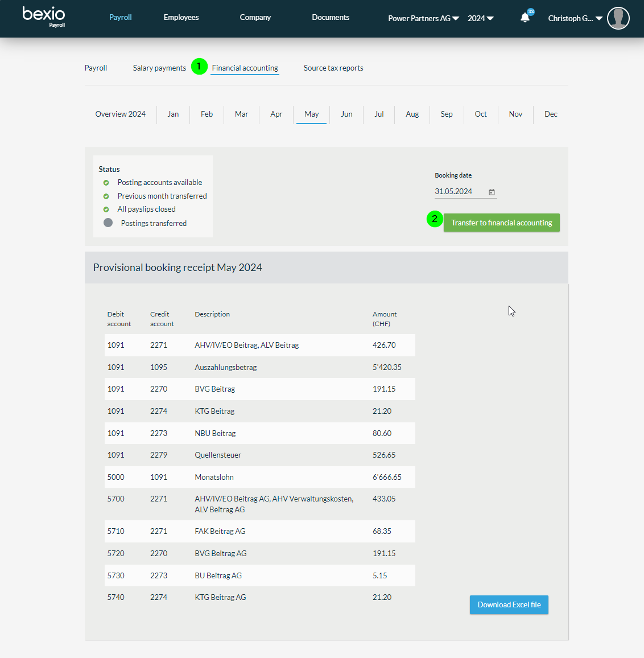Click the Download Excel file button

pos(509,604)
